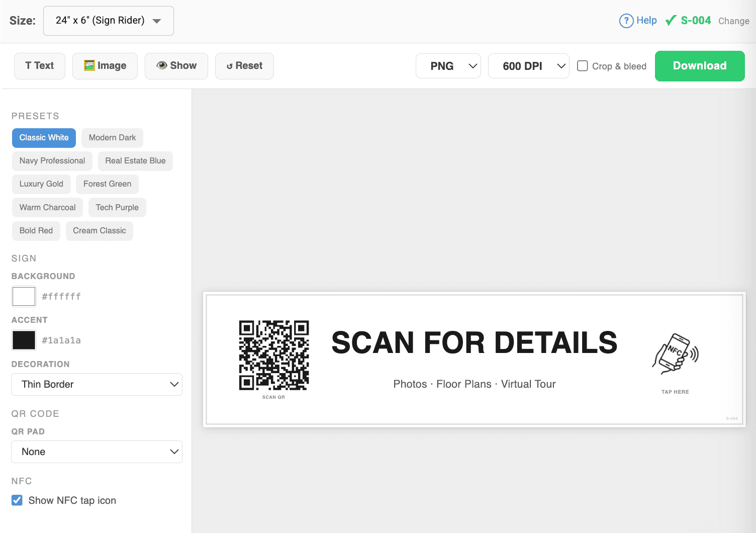756x533 pixels.
Task: Click the green checkmark beside S-004
Action: [x=671, y=21]
